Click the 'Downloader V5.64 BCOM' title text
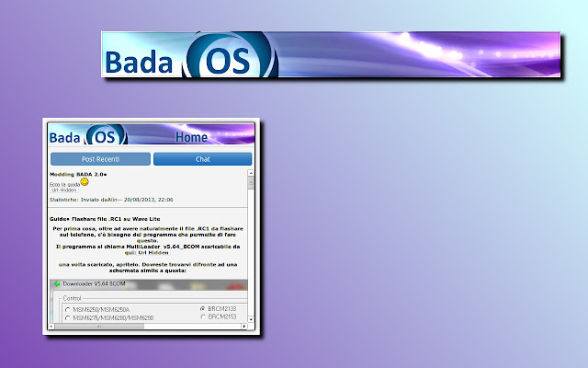The height and width of the screenshot is (368, 588). pyautogui.click(x=94, y=284)
